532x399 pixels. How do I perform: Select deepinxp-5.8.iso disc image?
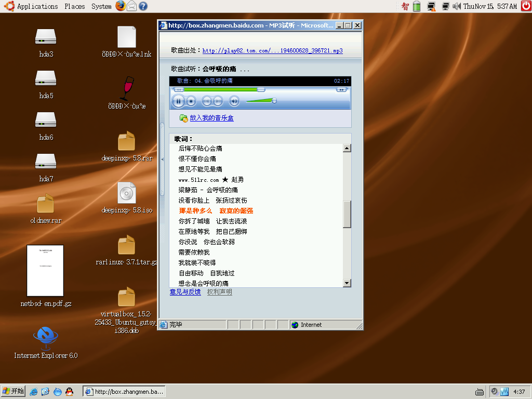127,193
